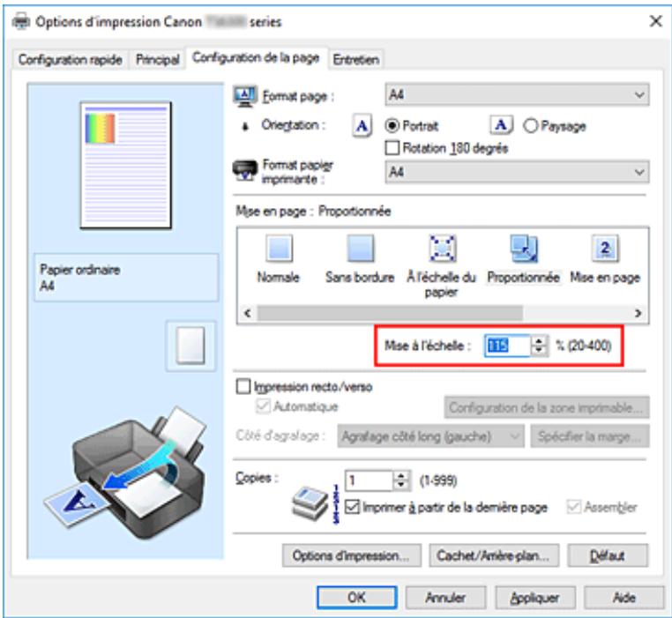
Task: Click the printer title bar icon
Action: (21, 21)
